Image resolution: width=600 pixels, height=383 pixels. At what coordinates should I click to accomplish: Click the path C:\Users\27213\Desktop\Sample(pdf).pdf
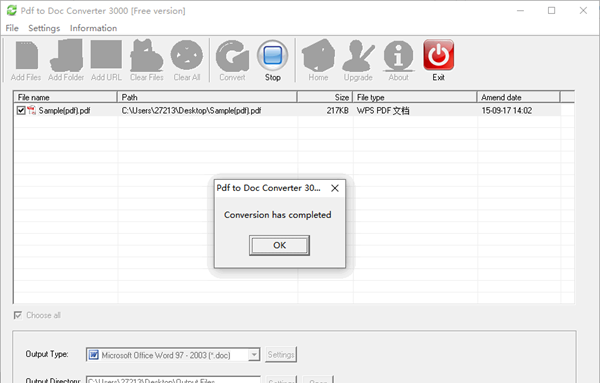coord(191,111)
